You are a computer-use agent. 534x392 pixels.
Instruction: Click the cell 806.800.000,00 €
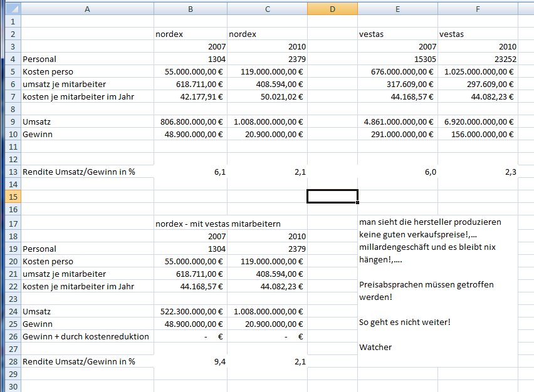pos(191,122)
